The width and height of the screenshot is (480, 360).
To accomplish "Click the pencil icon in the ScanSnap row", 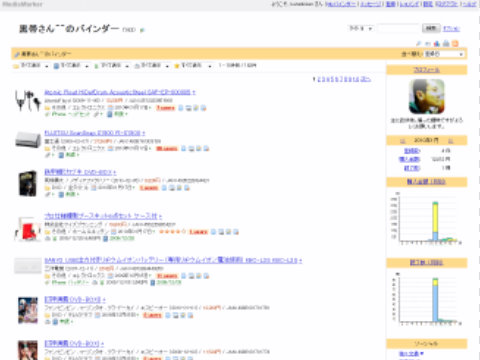I will pos(48,155).
